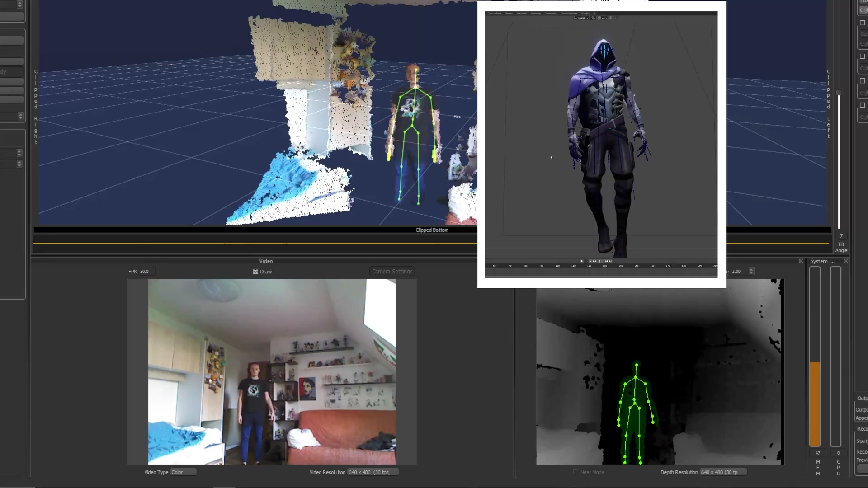The height and width of the screenshot is (488, 868).
Task: Open snapping options dropdown in Blender header
Action: pyautogui.click(x=605, y=18)
